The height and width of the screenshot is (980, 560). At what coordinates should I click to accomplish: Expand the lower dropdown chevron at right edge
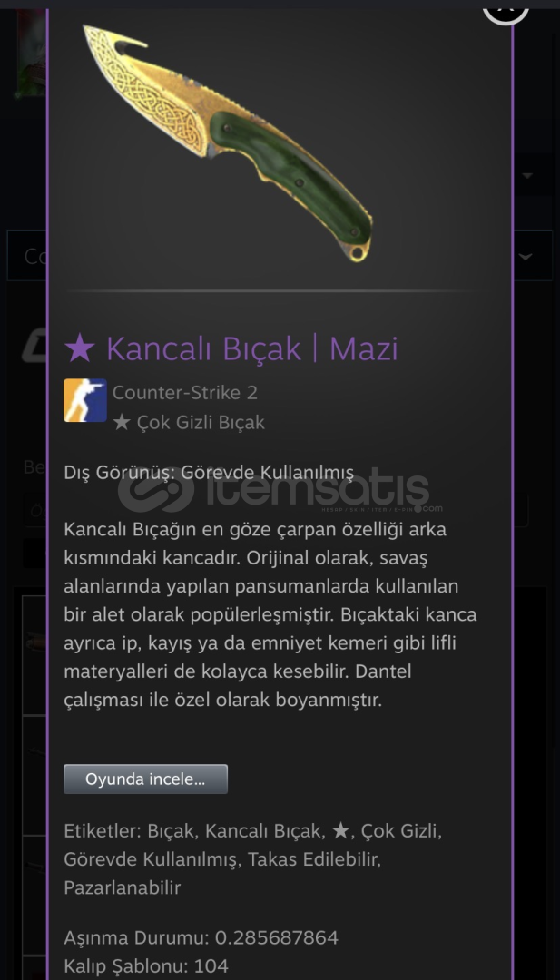[x=526, y=257]
